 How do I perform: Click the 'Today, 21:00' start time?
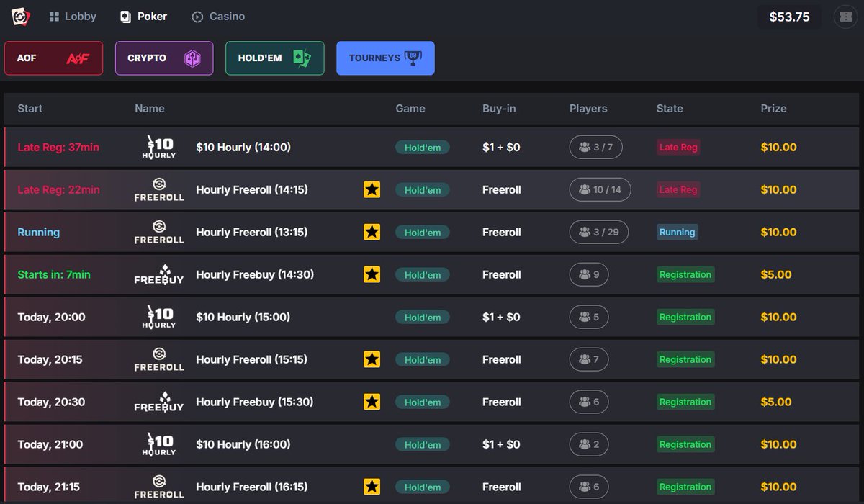click(51, 445)
